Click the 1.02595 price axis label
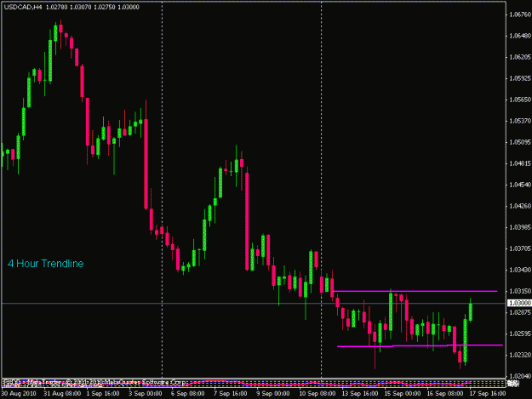 [519, 333]
